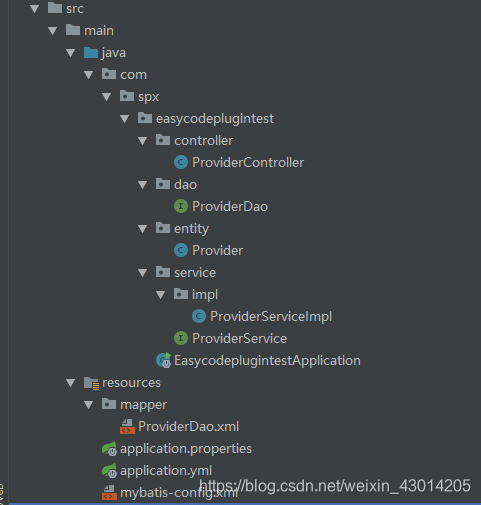Click the dao package icon
This screenshot has width=481, height=505.
pos(163,184)
